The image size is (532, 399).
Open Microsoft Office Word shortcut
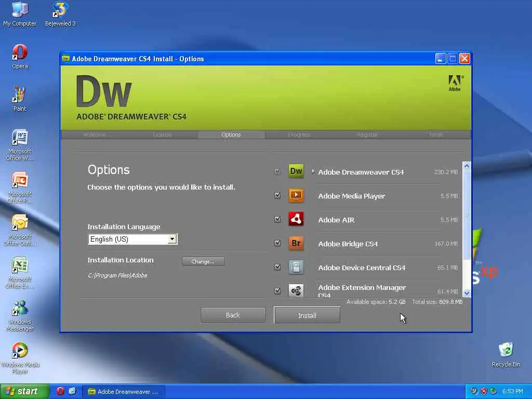(x=20, y=145)
